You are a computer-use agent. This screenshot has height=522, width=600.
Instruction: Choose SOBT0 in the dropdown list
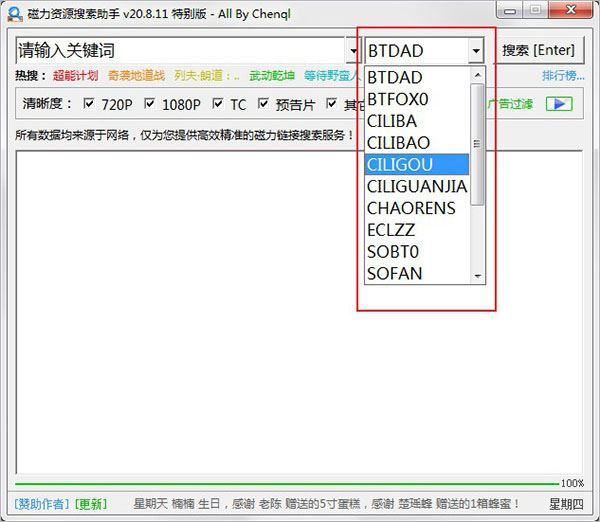(x=417, y=252)
